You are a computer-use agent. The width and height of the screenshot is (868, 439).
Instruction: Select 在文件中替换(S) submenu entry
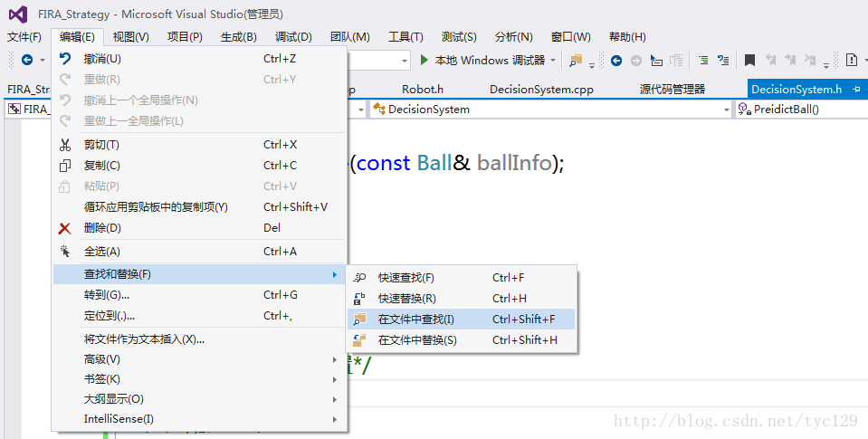[462, 340]
